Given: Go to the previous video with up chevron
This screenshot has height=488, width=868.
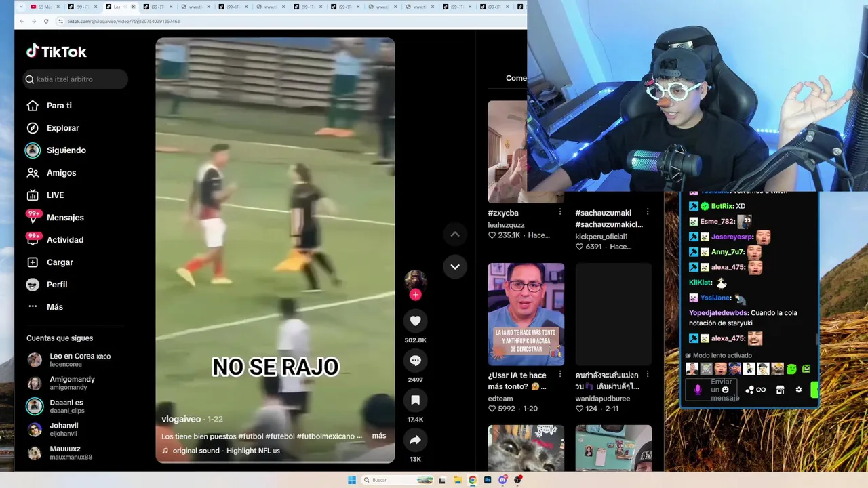Looking at the screenshot, I should (x=455, y=235).
